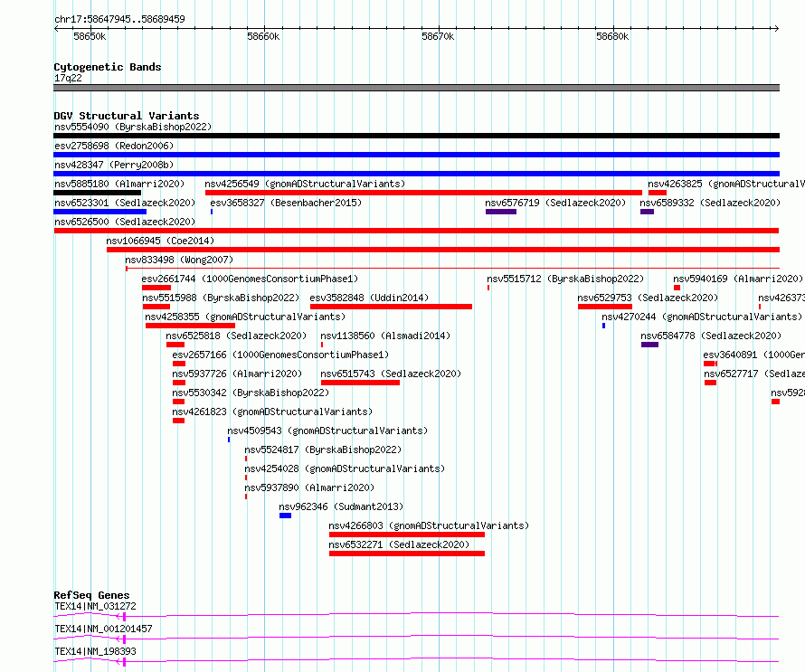This screenshot has width=805, height=672.
Task: Click nsv6525818 (Sedlazeck2020) label
Action: coord(236,336)
